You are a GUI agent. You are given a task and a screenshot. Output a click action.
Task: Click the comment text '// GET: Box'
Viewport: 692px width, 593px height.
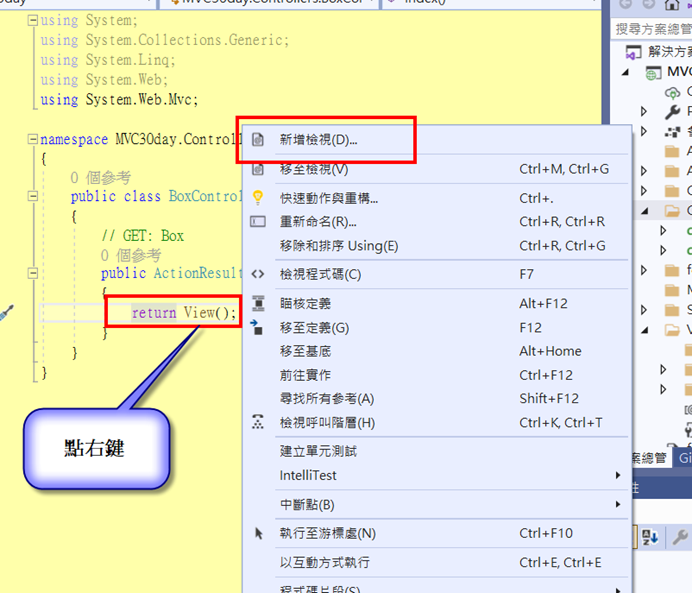tap(143, 236)
